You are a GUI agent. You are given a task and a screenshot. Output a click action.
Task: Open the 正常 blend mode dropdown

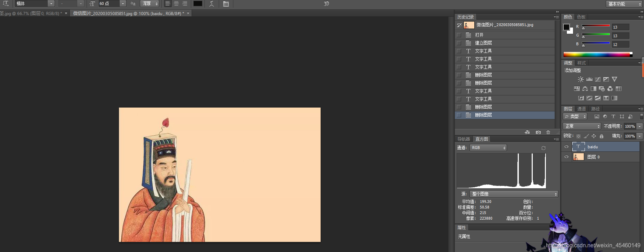point(582,126)
